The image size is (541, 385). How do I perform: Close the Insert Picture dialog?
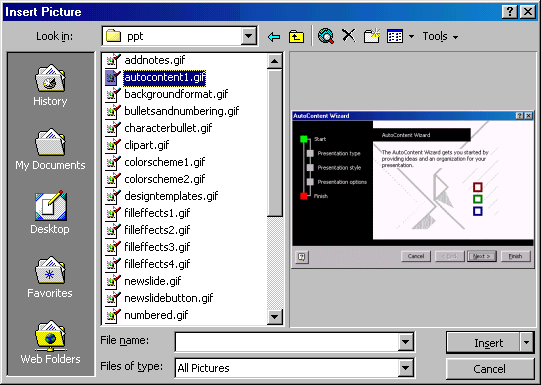[x=528, y=12]
